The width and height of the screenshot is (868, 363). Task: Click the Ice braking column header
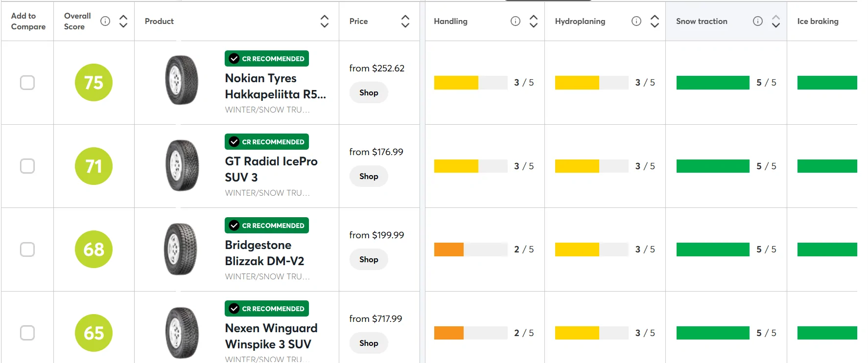(818, 22)
